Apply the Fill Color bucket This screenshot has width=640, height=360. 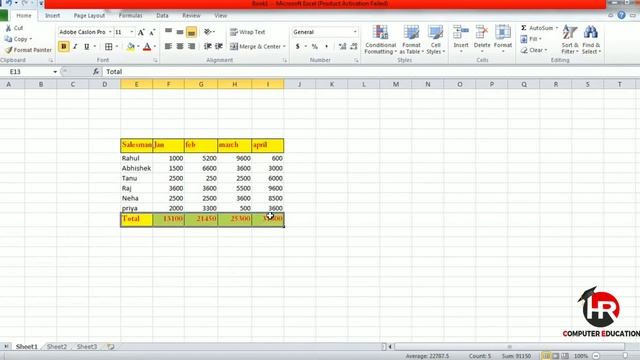tap(131, 47)
